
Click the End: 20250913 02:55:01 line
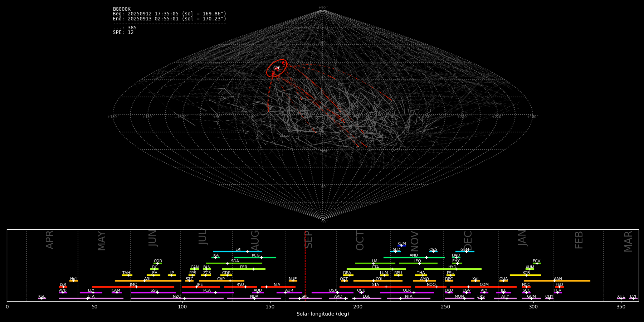pyautogui.click(x=170, y=19)
